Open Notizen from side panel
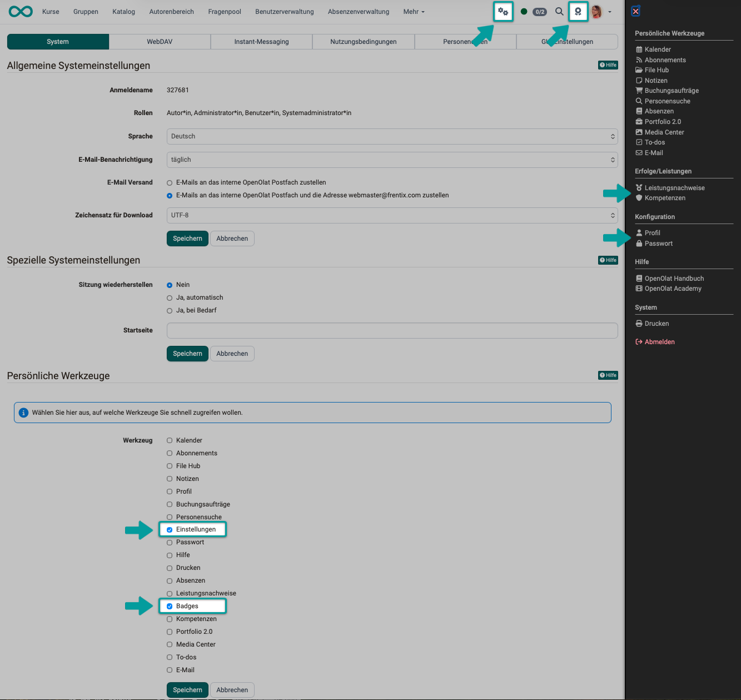The height and width of the screenshot is (700, 741). coord(652,81)
